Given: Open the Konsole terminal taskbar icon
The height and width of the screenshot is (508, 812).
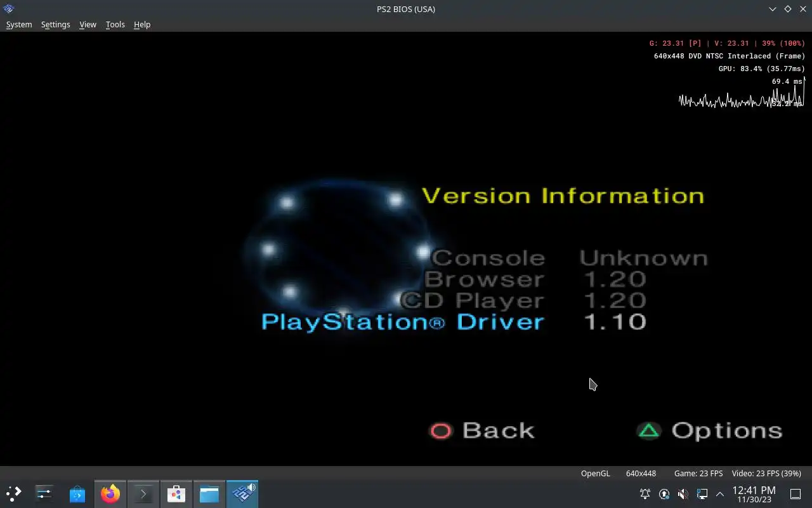Looking at the screenshot, I should [143, 493].
